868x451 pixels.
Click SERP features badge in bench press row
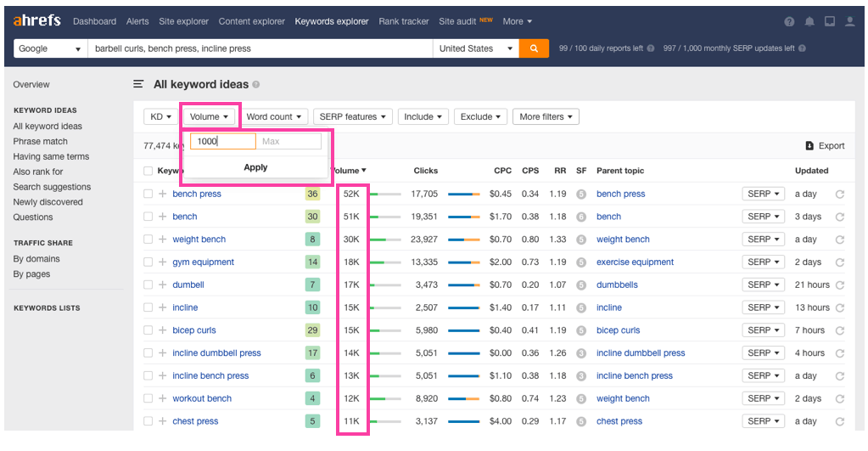pos(581,194)
